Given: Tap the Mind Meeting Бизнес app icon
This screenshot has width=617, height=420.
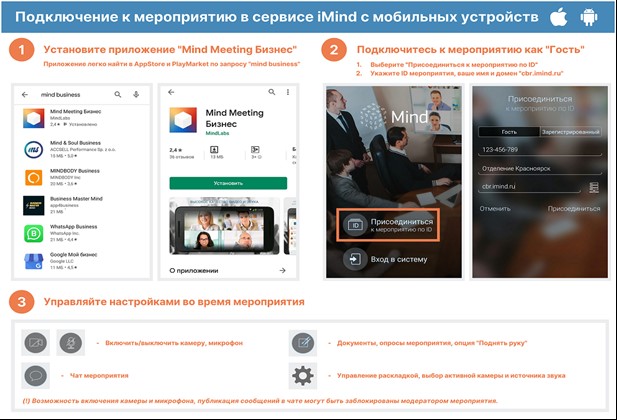Looking at the screenshot, I should 32,119.
